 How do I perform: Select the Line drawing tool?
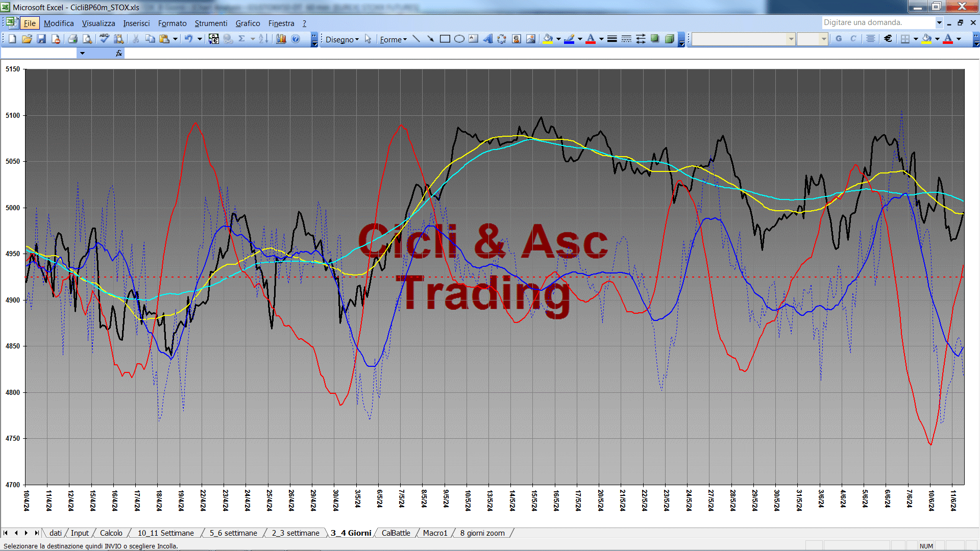(416, 39)
